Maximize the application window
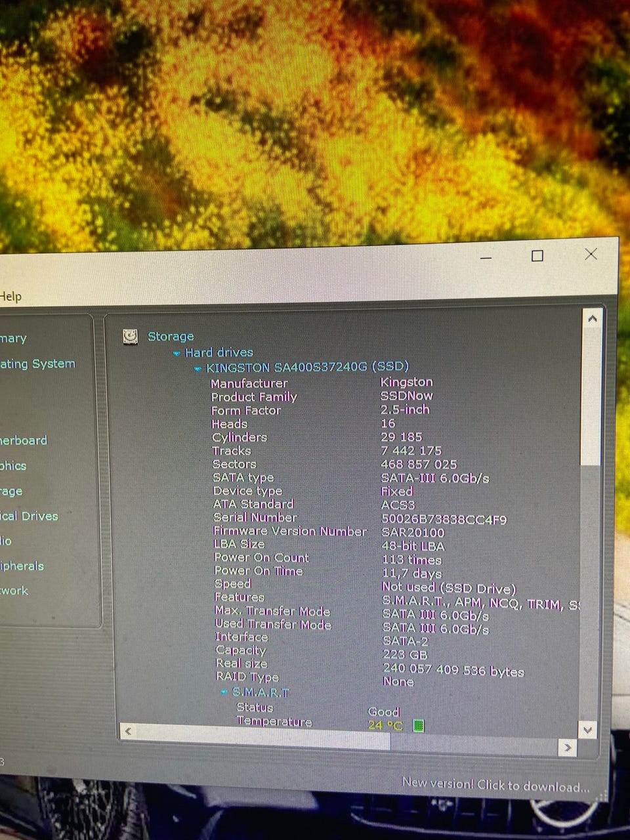The image size is (630, 840). [x=537, y=256]
